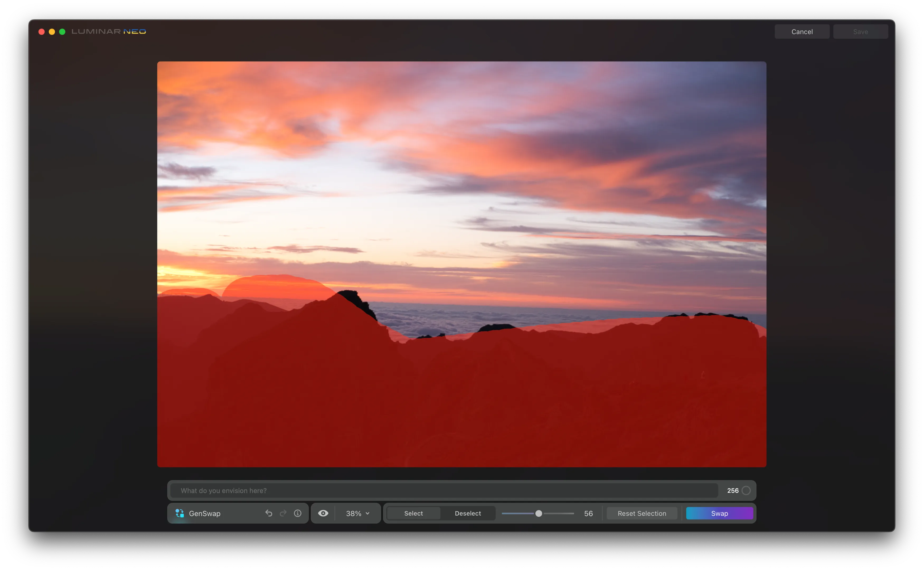
Task: Switch to Deselect brush mode
Action: (468, 513)
